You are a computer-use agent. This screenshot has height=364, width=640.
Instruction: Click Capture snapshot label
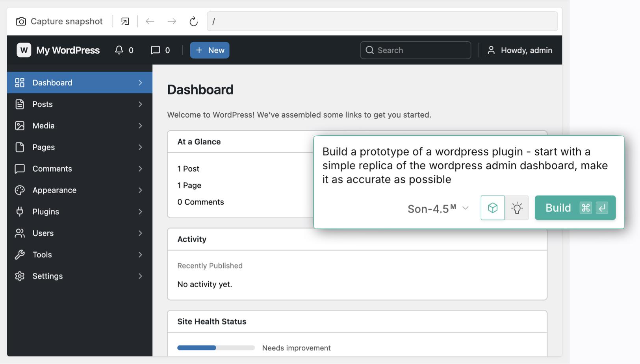[x=67, y=21]
